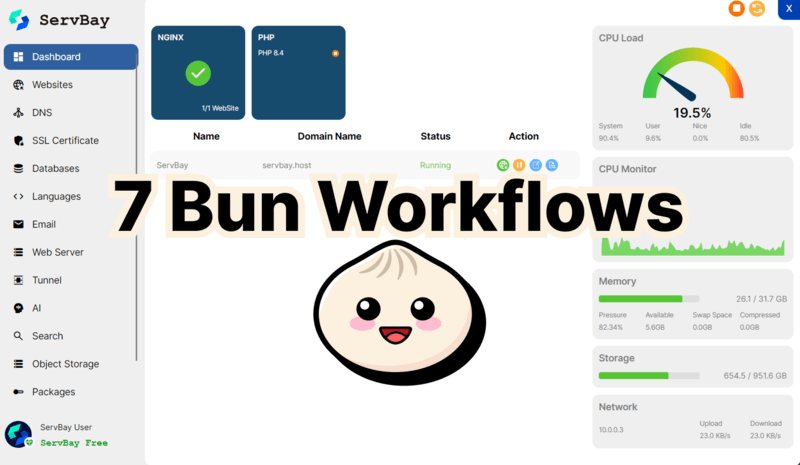Pause the ServBay website
The height and width of the screenshot is (465, 800).
click(519, 165)
